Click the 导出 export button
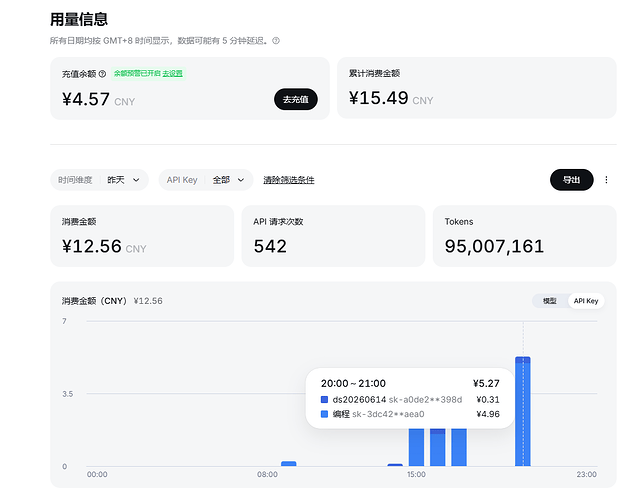 coord(571,180)
